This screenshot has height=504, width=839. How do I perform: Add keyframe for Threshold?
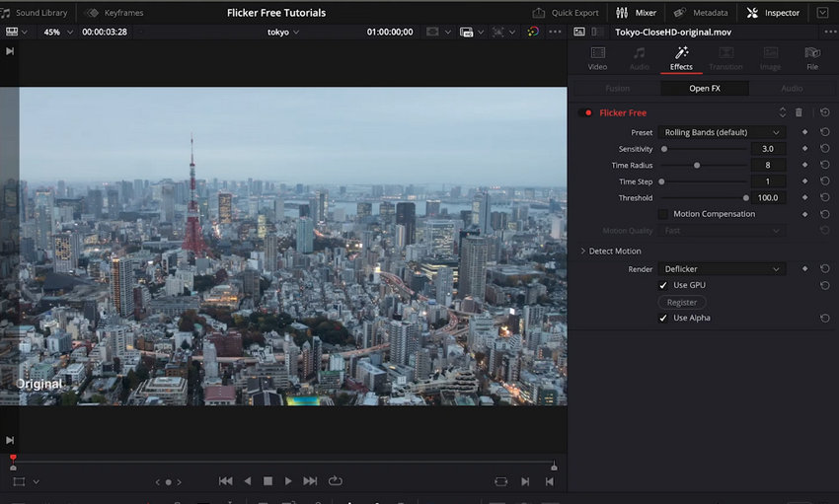tap(804, 197)
